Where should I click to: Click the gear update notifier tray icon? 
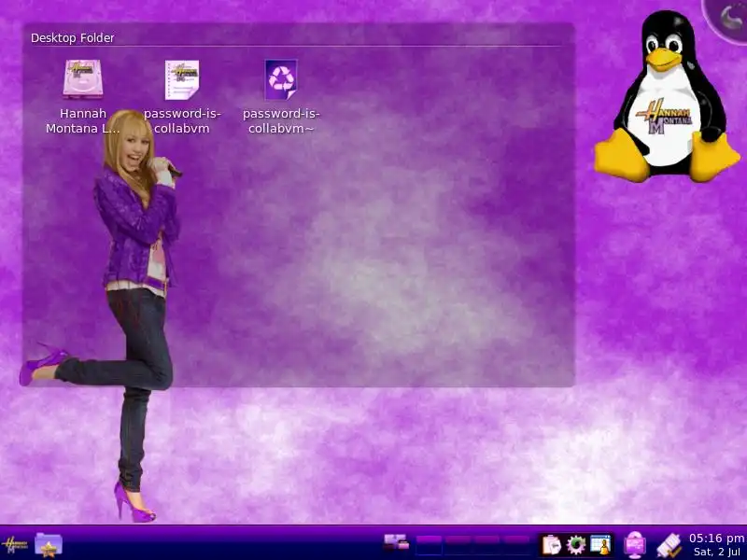point(576,545)
